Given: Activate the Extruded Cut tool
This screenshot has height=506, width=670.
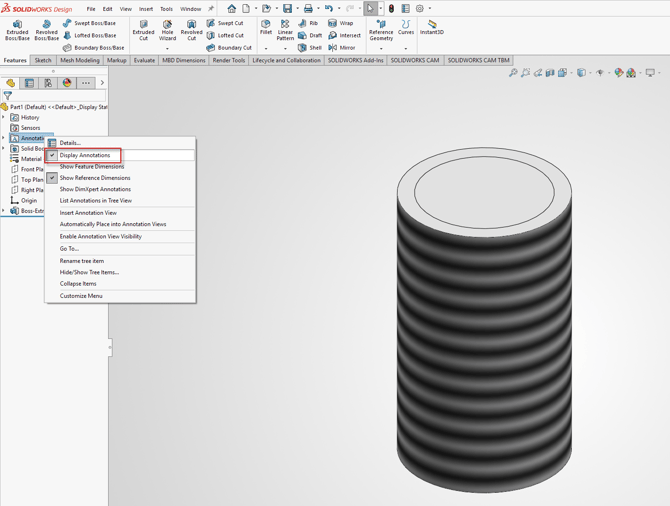Looking at the screenshot, I should 144,30.
